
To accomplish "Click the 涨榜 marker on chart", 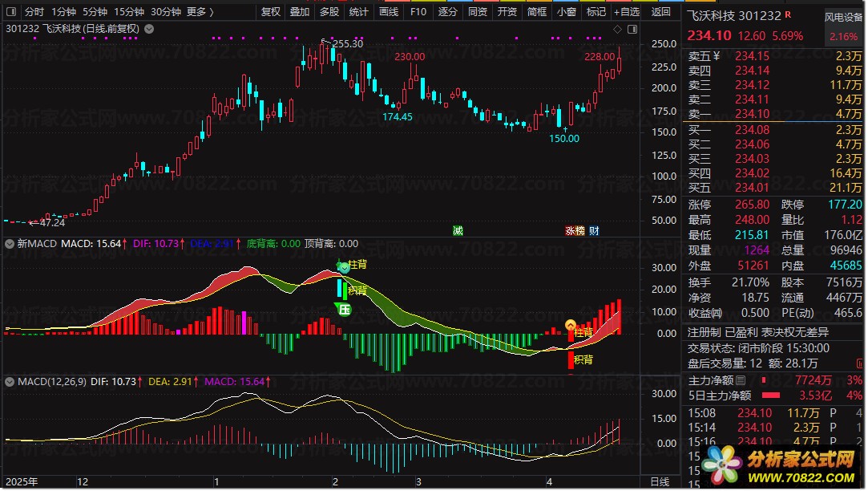I will [575, 230].
